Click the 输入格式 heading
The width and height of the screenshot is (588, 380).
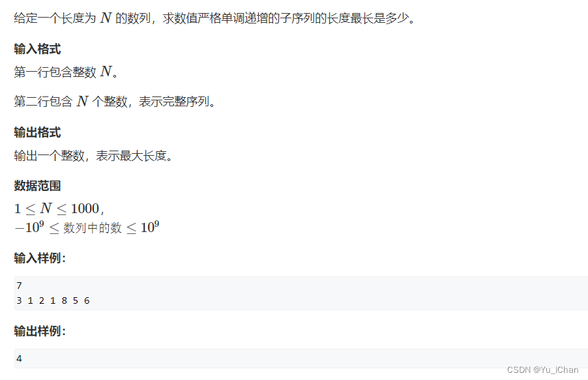click(x=37, y=49)
